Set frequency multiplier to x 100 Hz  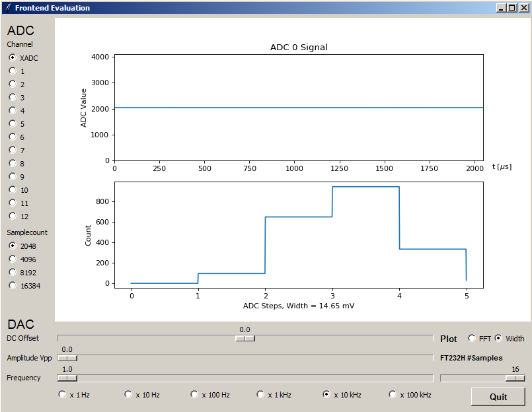tap(194, 394)
